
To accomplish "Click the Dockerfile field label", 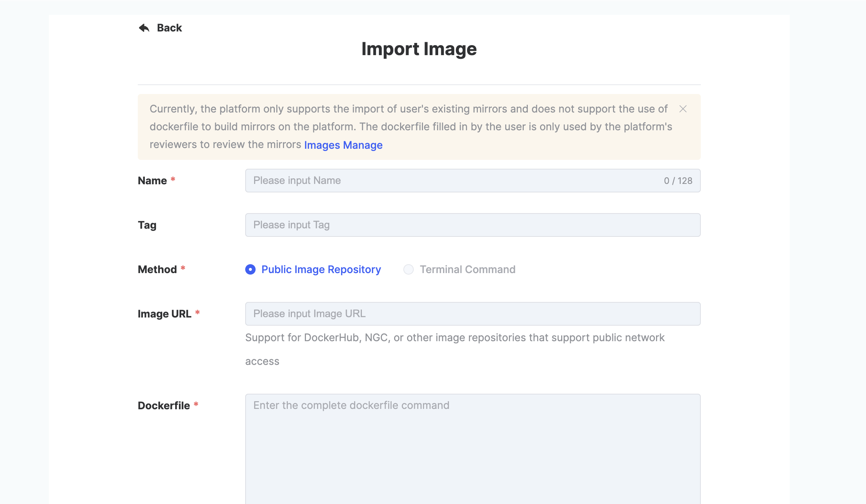I will (164, 406).
